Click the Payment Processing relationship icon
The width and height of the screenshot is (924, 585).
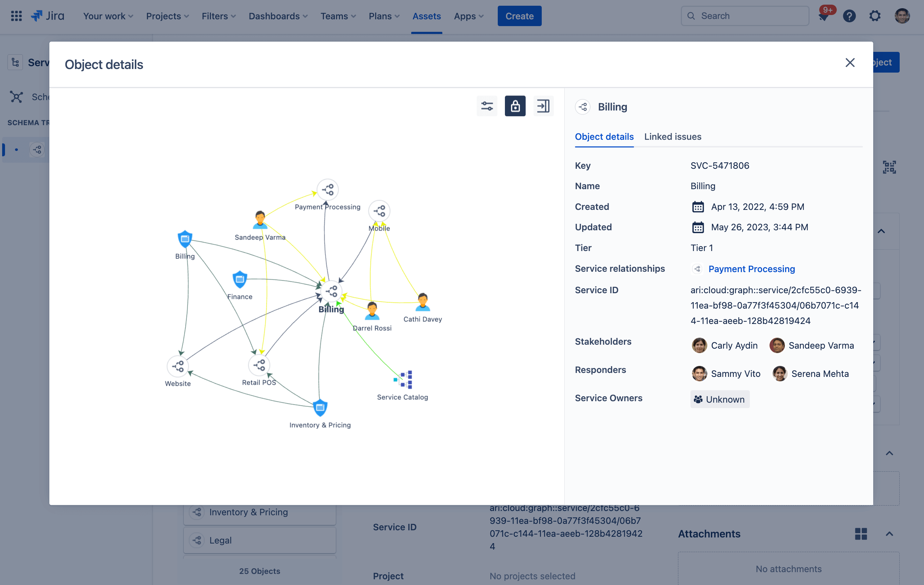pos(697,269)
